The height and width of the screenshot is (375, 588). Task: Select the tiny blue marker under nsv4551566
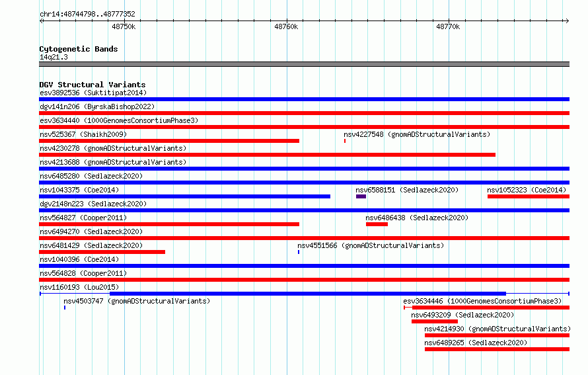(299, 252)
